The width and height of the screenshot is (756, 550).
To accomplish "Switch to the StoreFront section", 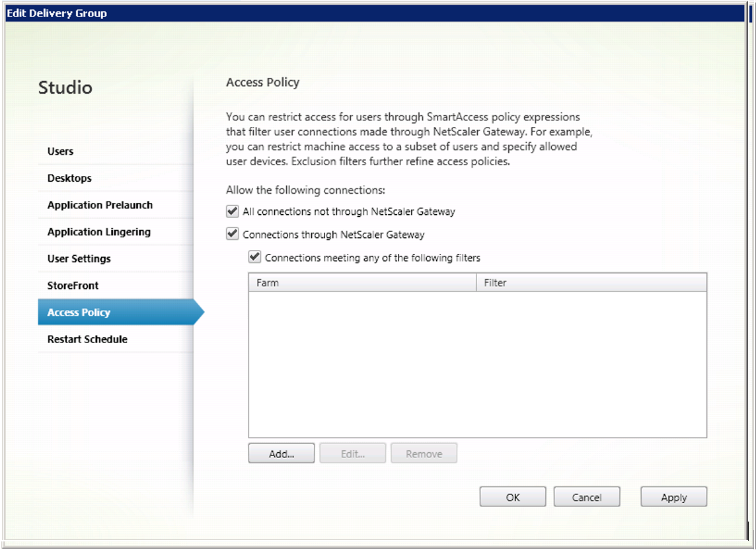I will [116, 286].
